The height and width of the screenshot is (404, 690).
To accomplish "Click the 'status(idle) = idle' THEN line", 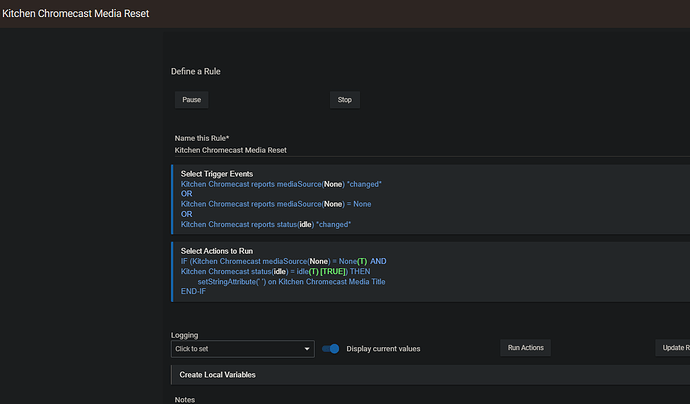I will pyautogui.click(x=275, y=272).
